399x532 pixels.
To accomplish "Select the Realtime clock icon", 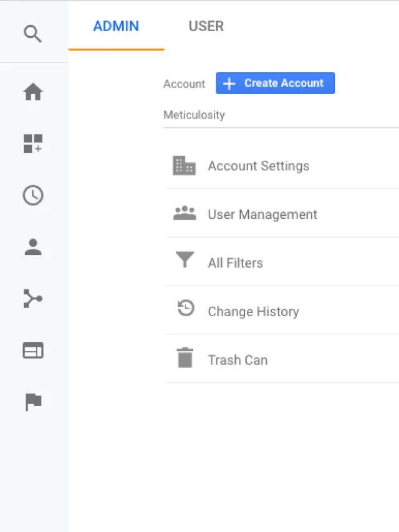I will (33, 196).
